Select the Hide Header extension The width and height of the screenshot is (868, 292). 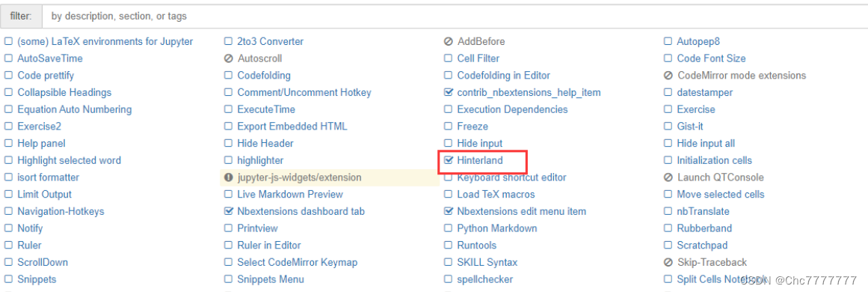(x=265, y=143)
